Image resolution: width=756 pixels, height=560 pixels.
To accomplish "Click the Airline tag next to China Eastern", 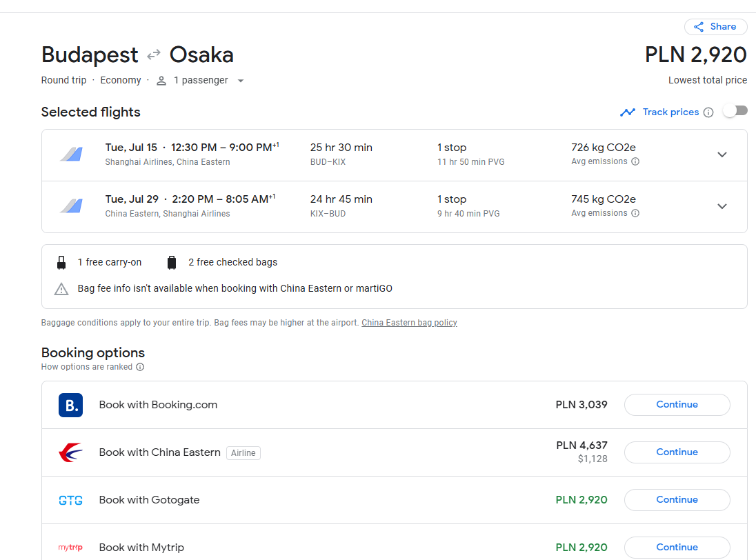I will [x=243, y=453].
